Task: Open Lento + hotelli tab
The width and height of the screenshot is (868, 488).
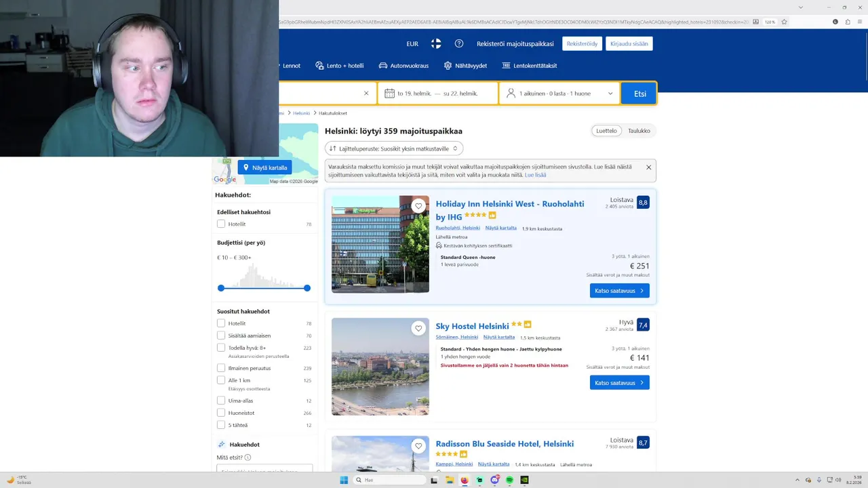Action: pos(340,66)
